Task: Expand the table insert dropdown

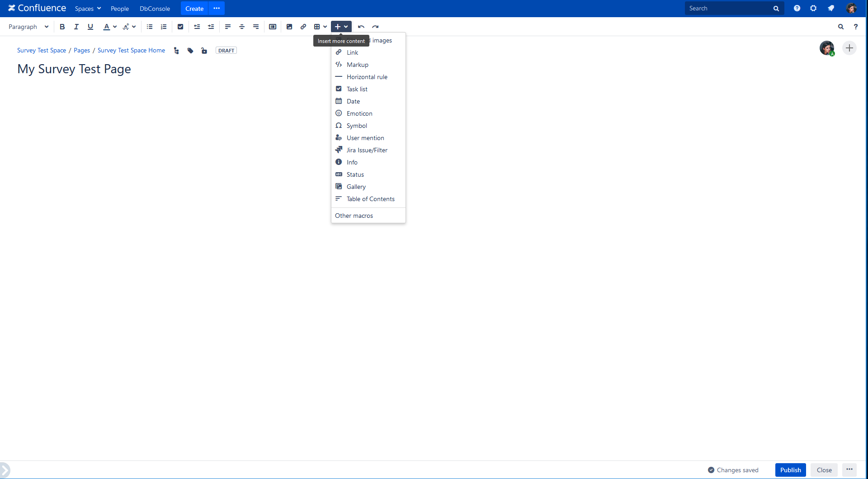Action: [x=325, y=27]
